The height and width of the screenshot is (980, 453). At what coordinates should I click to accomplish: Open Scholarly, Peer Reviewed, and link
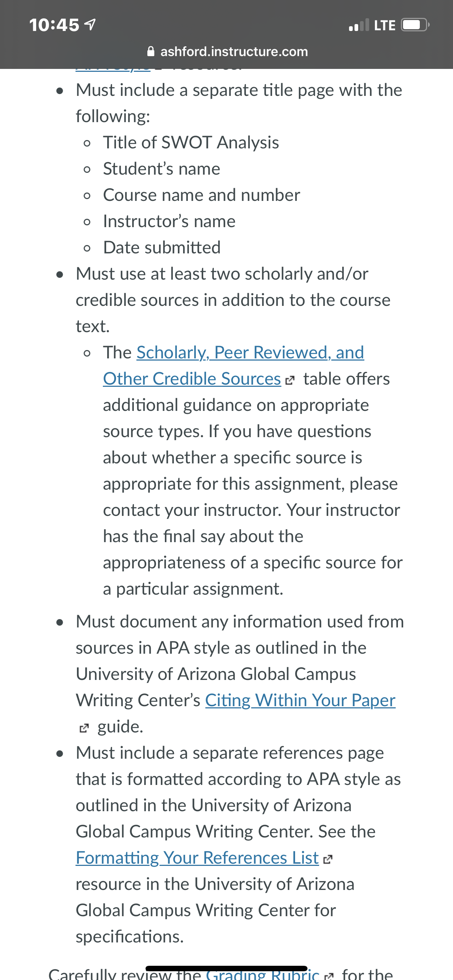click(x=250, y=352)
